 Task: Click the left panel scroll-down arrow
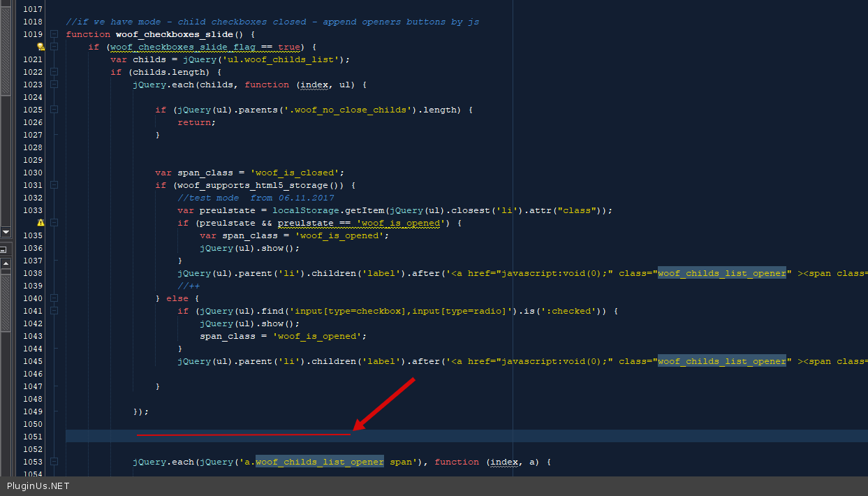(6, 231)
